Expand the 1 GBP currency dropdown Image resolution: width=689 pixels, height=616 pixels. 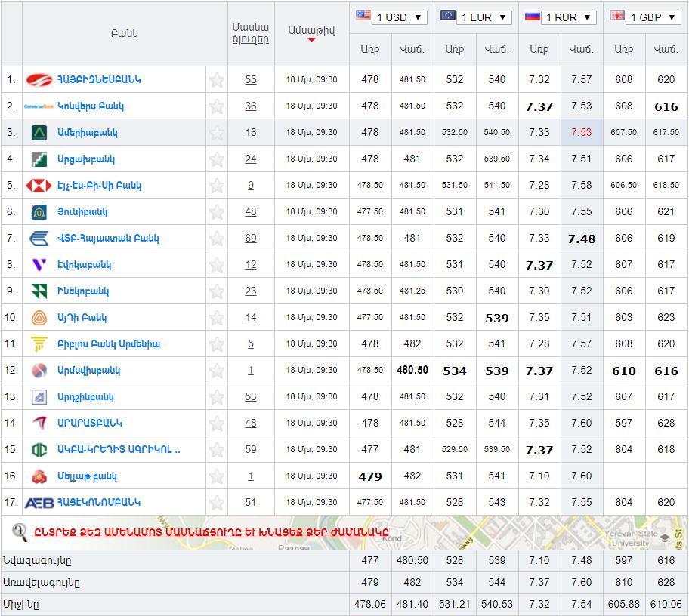[x=653, y=17]
